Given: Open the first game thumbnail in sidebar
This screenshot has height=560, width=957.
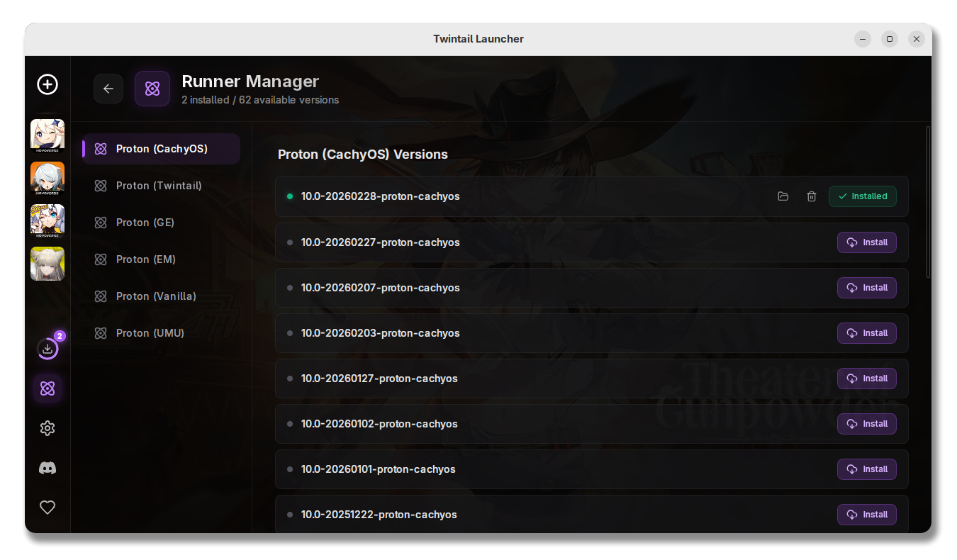Looking at the screenshot, I should coord(47,136).
